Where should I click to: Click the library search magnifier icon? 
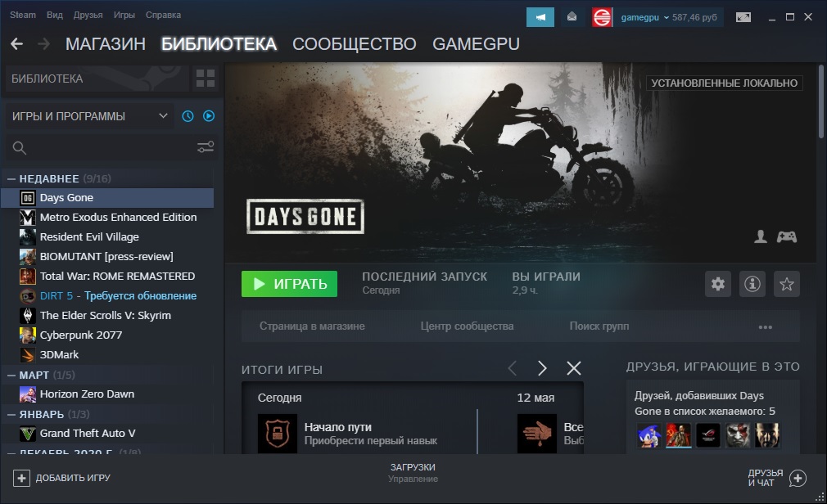pyautogui.click(x=20, y=148)
